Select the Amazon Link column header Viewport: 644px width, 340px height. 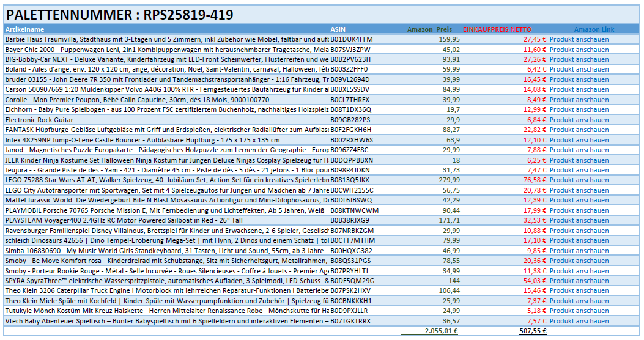coord(594,29)
